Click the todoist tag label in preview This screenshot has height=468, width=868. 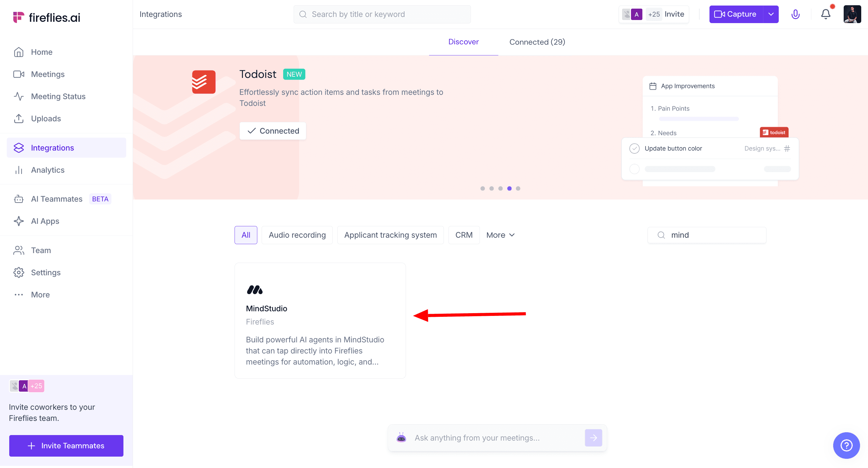coord(774,132)
